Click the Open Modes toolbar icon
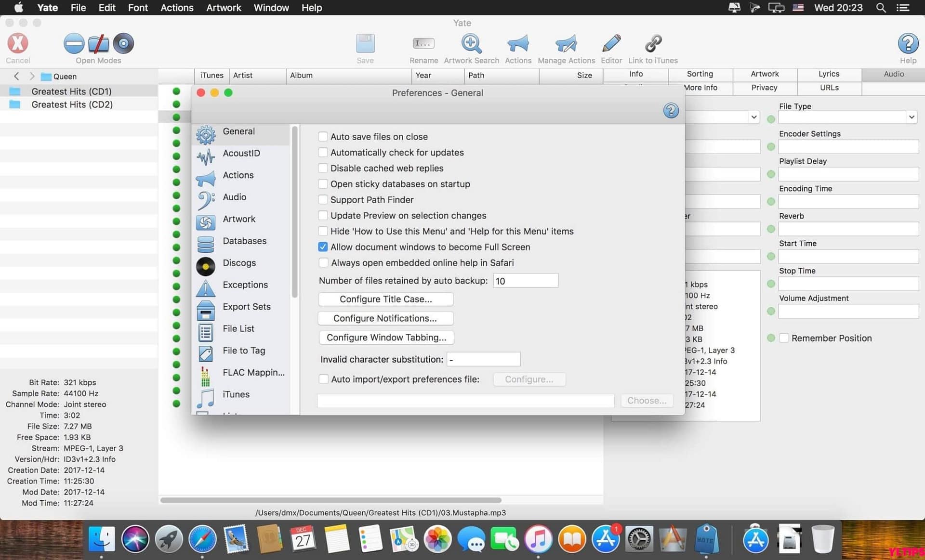Screen dimensions: 925x560 tap(98, 43)
